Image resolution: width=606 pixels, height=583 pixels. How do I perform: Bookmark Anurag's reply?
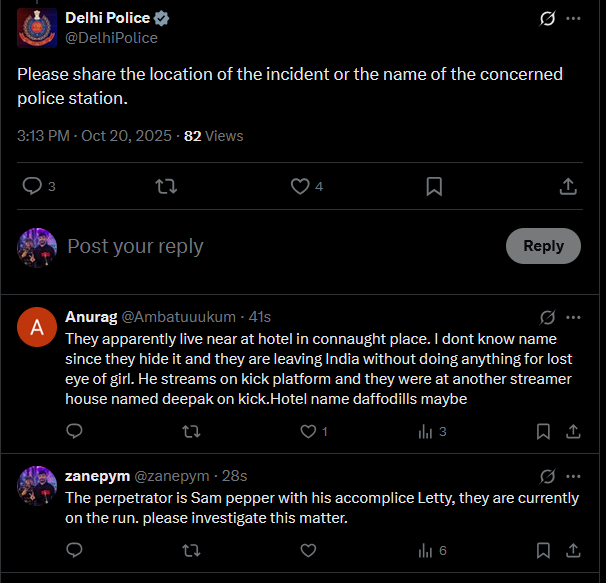pos(543,431)
